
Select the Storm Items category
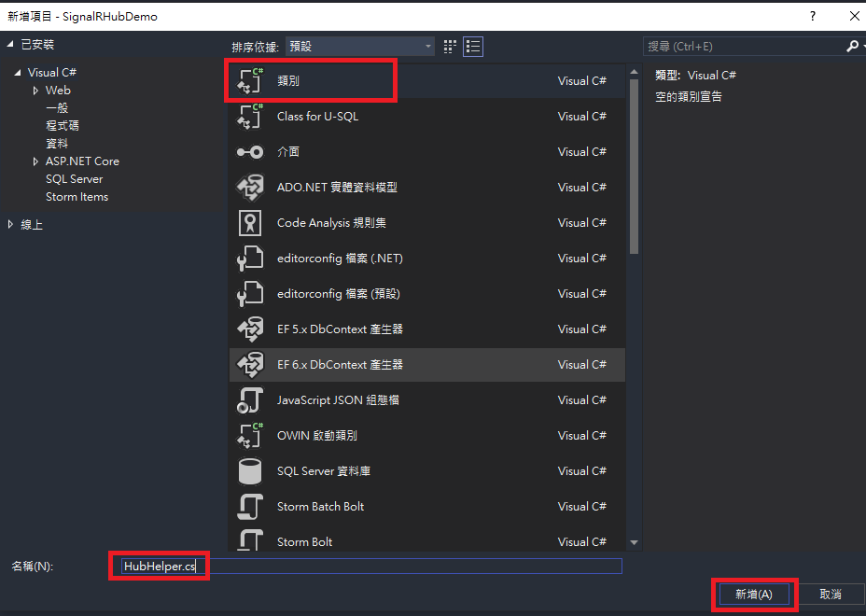77,196
